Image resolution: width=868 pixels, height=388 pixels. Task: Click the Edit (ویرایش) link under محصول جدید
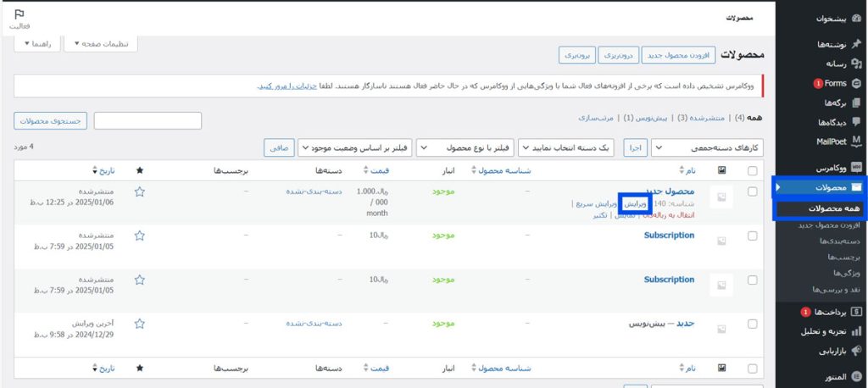click(x=634, y=204)
